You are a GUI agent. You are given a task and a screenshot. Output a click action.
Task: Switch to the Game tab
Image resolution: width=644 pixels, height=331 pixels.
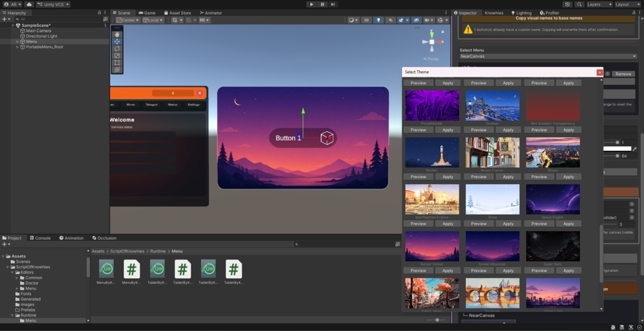point(147,13)
